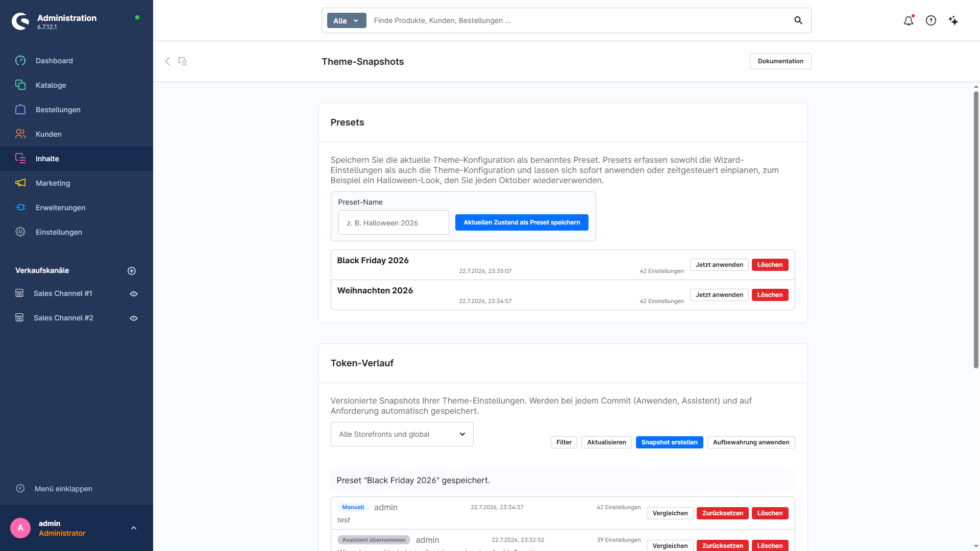The height and width of the screenshot is (551, 980).
Task: Toggle visibility eye for Sales Channel #1
Action: [134, 294]
